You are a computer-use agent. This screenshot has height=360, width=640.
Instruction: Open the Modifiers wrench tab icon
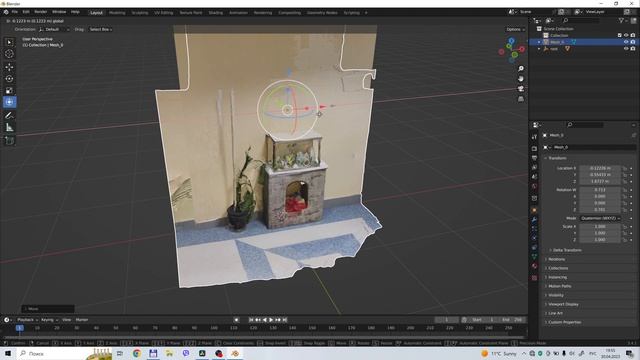(534, 220)
